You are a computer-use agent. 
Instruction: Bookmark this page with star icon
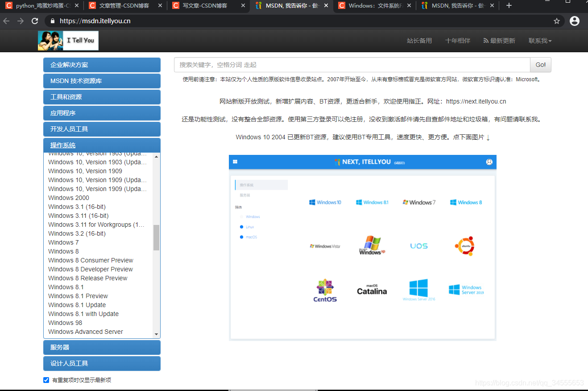pos(557,21)
